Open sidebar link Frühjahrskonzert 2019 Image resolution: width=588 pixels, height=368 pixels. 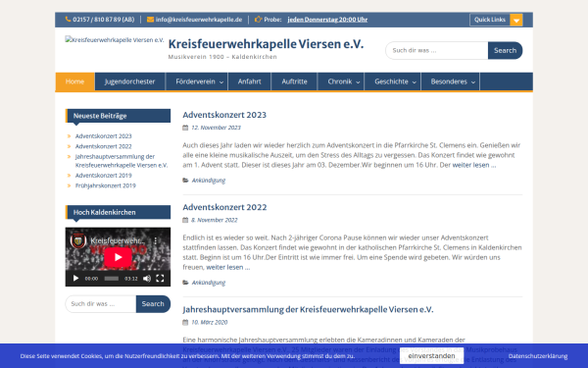(106, 185)
